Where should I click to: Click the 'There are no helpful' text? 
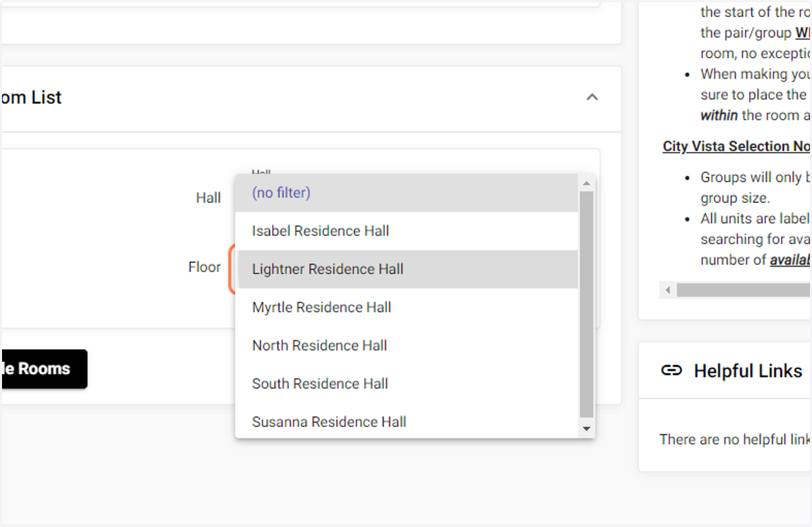[736, 439]
